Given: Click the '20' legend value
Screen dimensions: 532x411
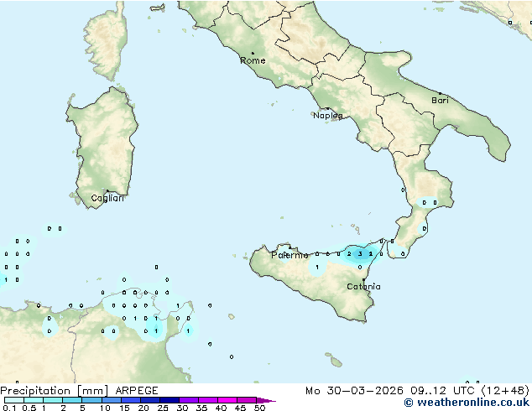Looking at the screenshot, I should click(x=143, y=408).
